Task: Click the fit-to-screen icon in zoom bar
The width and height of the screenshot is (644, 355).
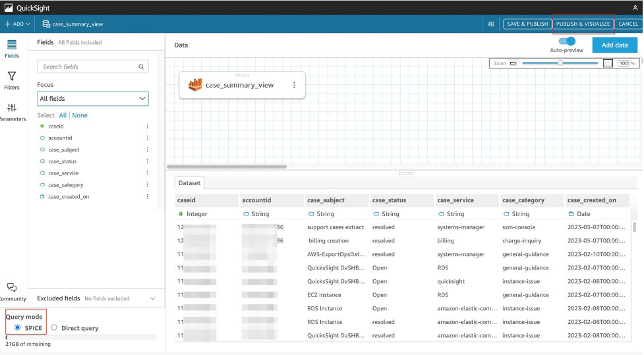Action: point(608,63)
